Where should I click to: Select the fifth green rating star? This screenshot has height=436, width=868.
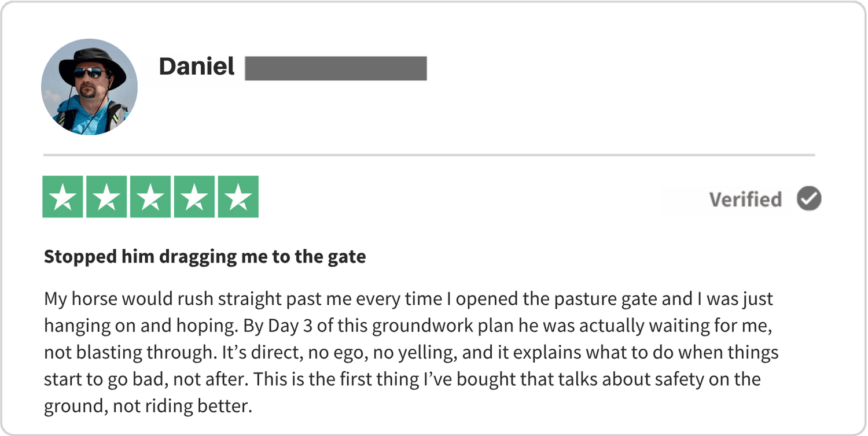click(238, 197)
